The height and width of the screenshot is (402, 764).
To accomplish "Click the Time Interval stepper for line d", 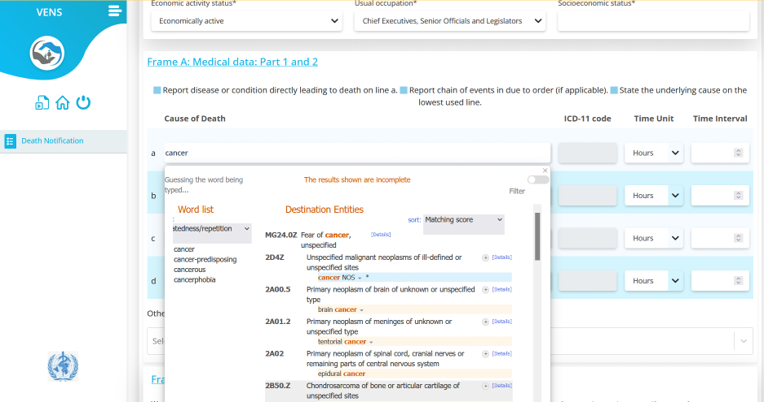I will click(738, 281).
